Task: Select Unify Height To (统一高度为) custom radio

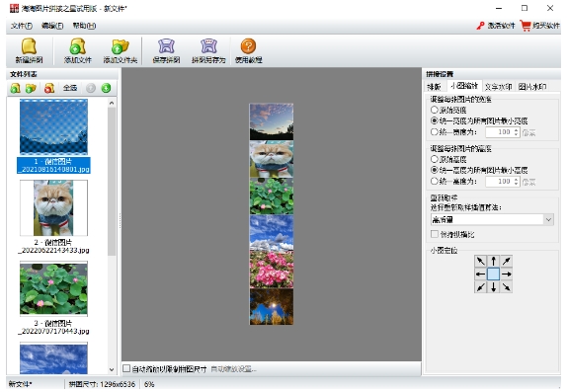Action: (x=435, y=181)
